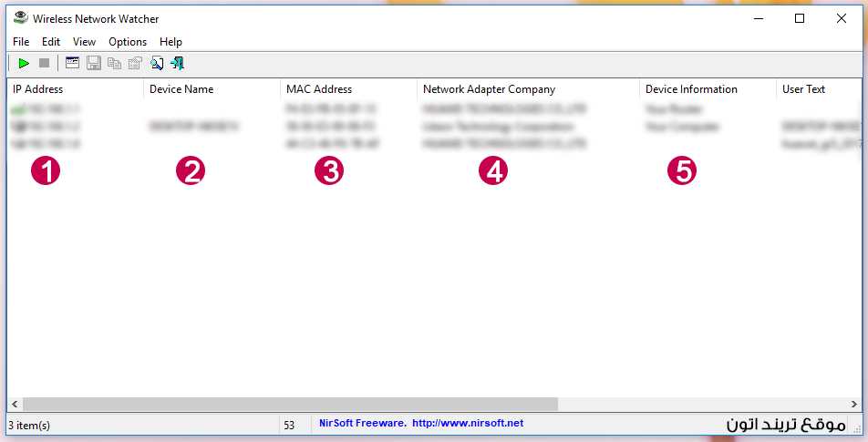The width and height of the screenshot is (868, 442).
Task: Open Advanced Options toolbar icon
Action: coord(73,63)
